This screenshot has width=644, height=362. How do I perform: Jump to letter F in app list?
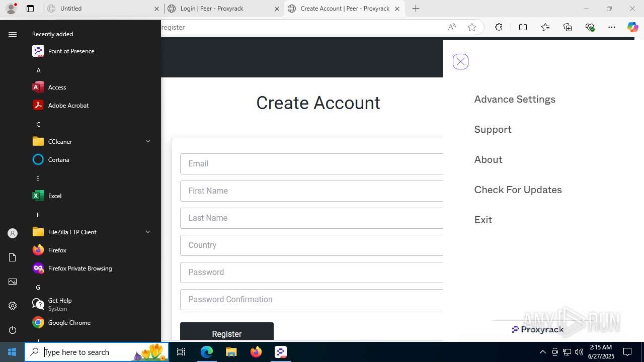(38, 215)
